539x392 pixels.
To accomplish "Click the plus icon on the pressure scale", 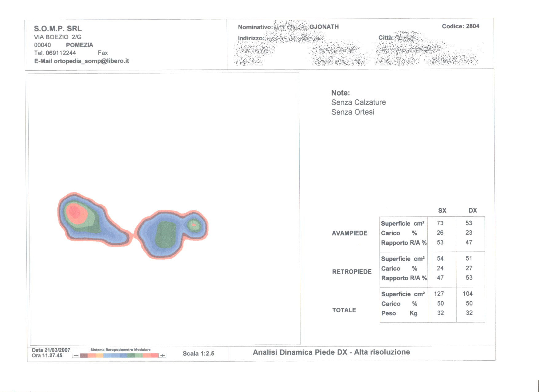I will pos(162,356).
